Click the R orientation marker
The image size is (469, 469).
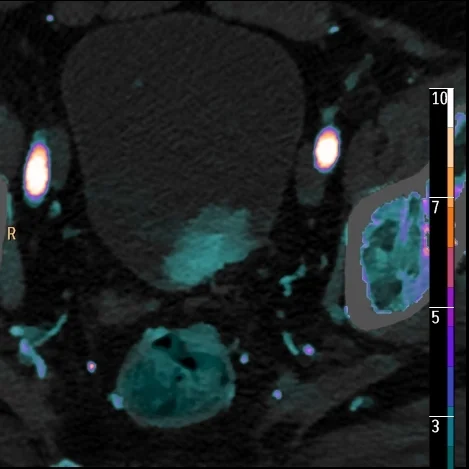click(x=11, y=234)
